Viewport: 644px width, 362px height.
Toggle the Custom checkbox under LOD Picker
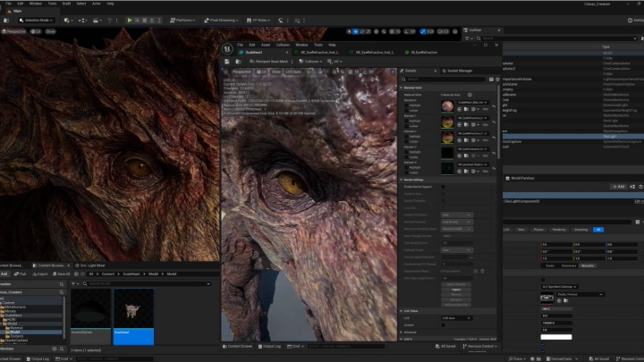[x=443, y=325]
